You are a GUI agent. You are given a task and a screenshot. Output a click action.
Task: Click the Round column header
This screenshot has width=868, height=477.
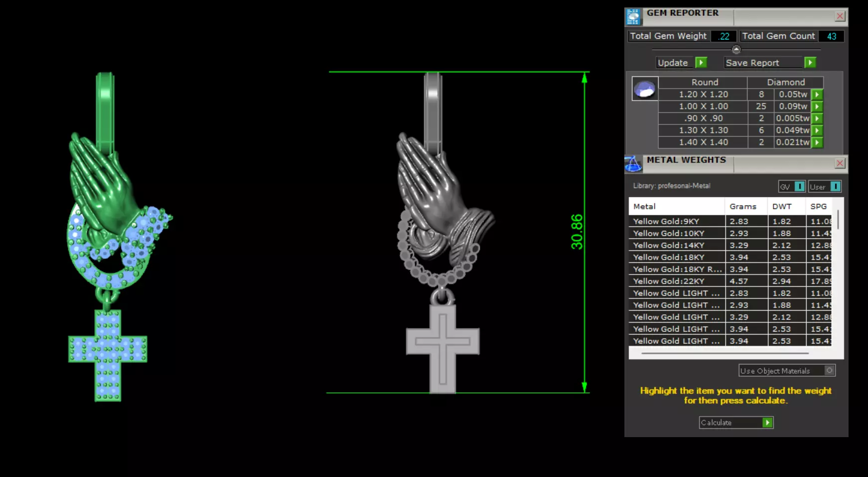pyautogui.click(x=703, y=82)
